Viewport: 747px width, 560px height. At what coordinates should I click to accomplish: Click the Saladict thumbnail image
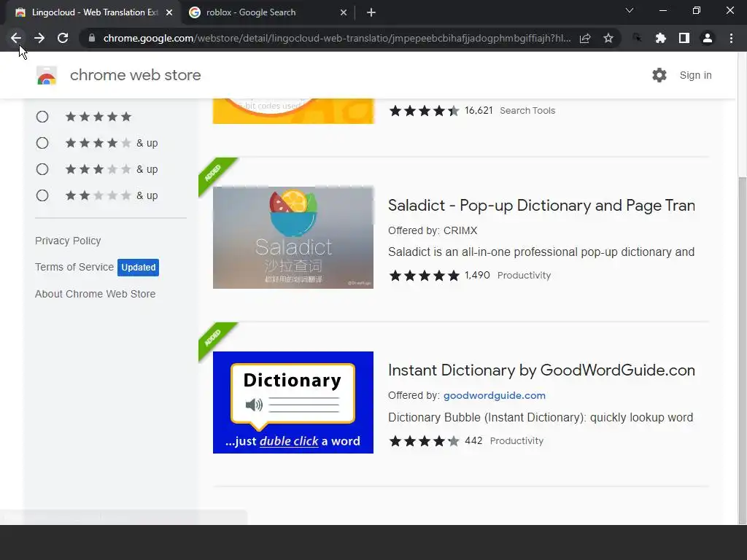293,237
